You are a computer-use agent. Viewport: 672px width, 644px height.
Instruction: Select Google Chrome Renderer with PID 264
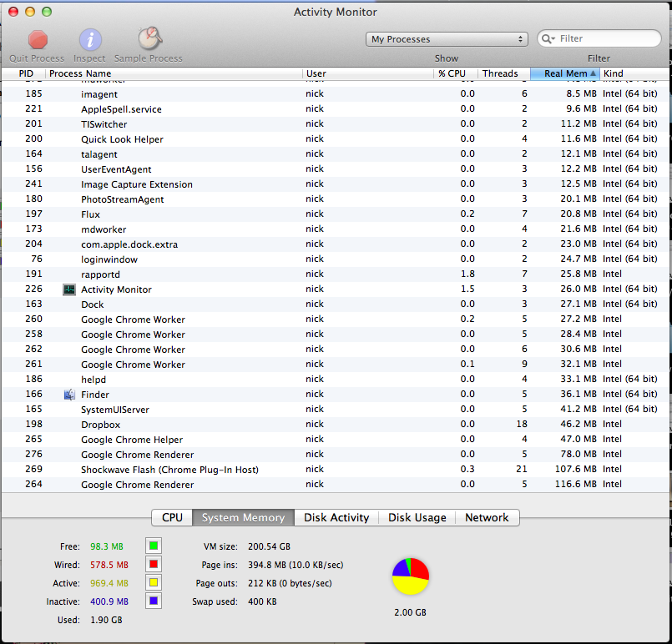(x=336, y=484)
